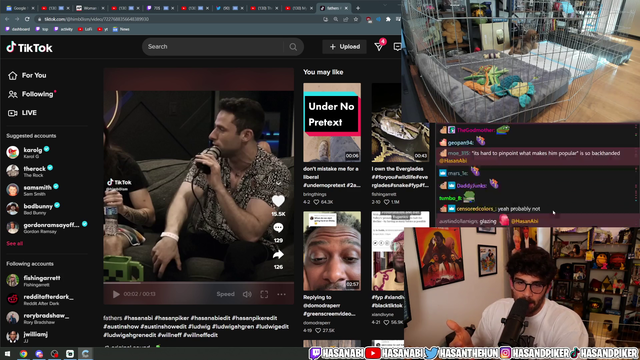The height and width of the screenshot is (360, 640).
Task: Open the For You feed
Action: pyautogui.click(x=27, y=76)
